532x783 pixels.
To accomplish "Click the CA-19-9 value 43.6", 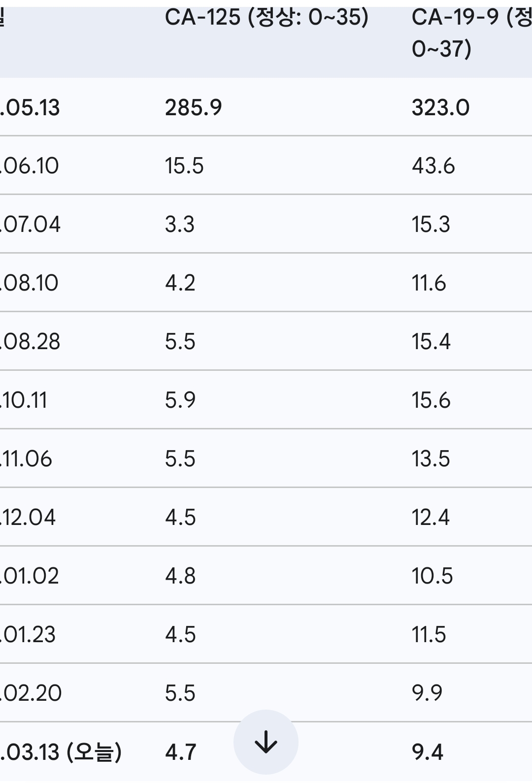I will (433, 166).
